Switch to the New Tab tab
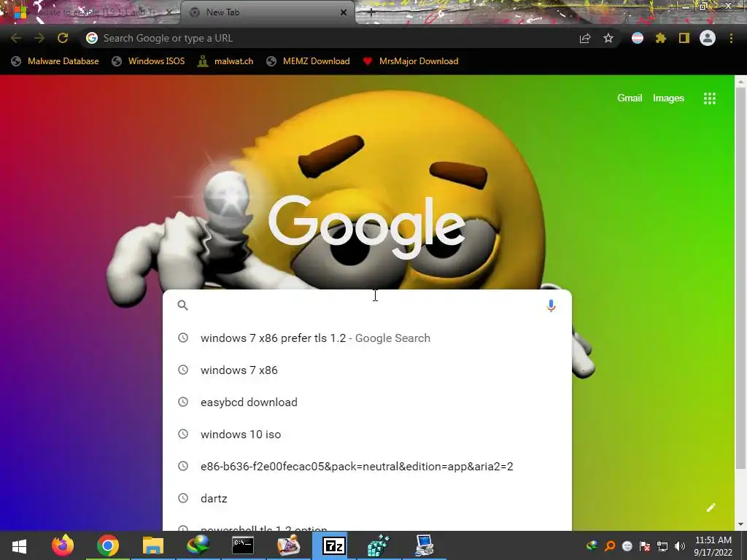Image resolution: width=747 pixels, height=560 pixels. 267,12
